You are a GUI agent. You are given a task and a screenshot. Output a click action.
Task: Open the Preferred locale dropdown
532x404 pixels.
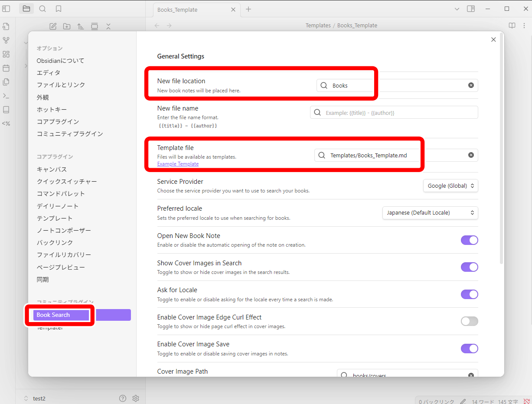coord(430,213)
